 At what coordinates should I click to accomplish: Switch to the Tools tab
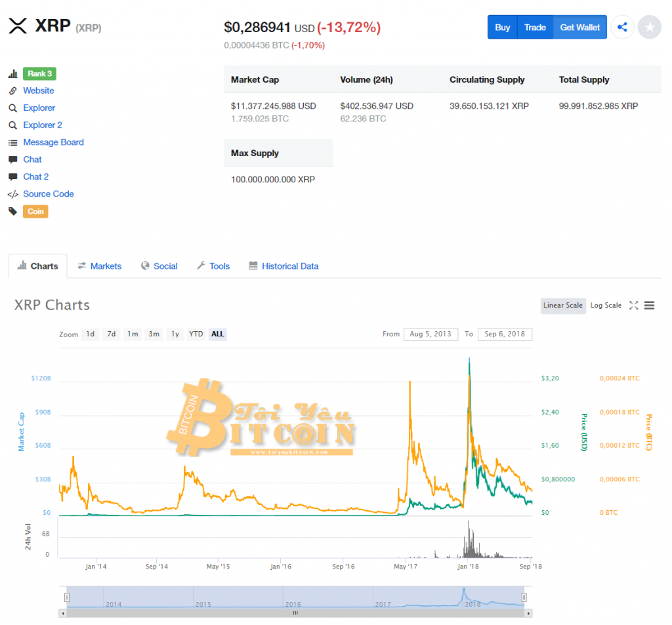click(213, 266)
